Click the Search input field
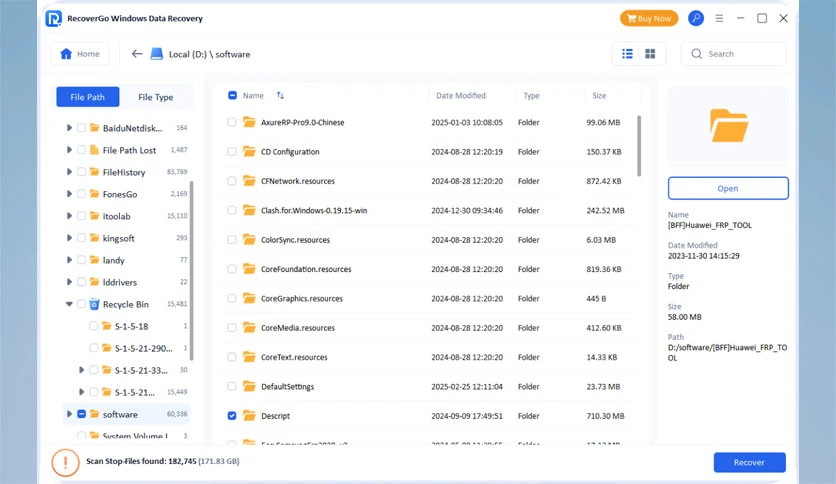This screenshot has height=484, width=836. (734, 54)
